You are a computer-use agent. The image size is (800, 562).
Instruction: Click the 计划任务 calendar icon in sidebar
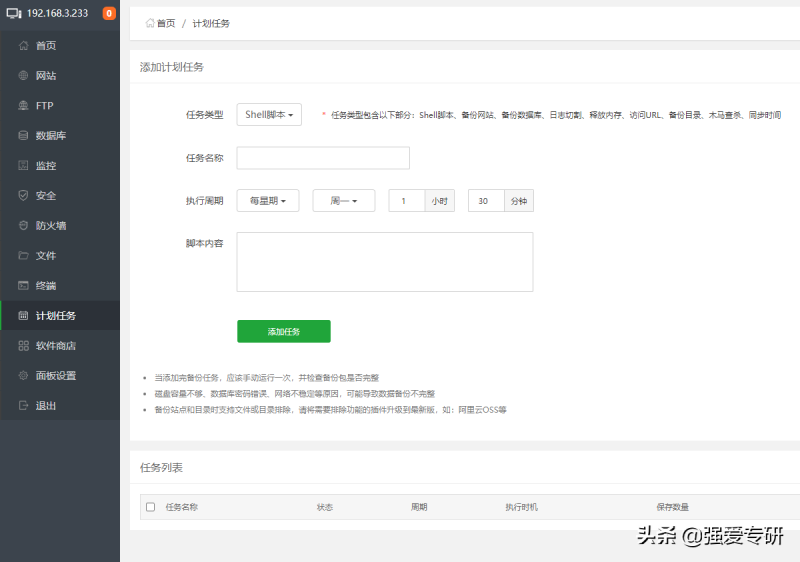23,316
